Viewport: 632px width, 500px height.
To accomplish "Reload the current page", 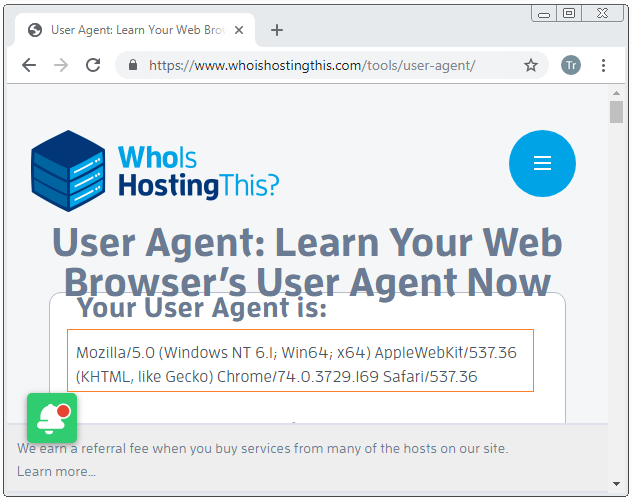I will coord(93,65).
